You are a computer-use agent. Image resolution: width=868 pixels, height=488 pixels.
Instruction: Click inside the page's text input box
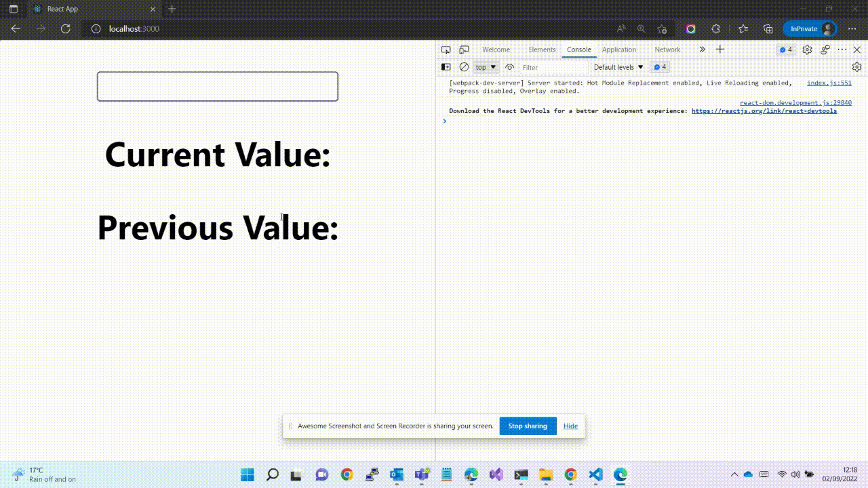[217, 86]
